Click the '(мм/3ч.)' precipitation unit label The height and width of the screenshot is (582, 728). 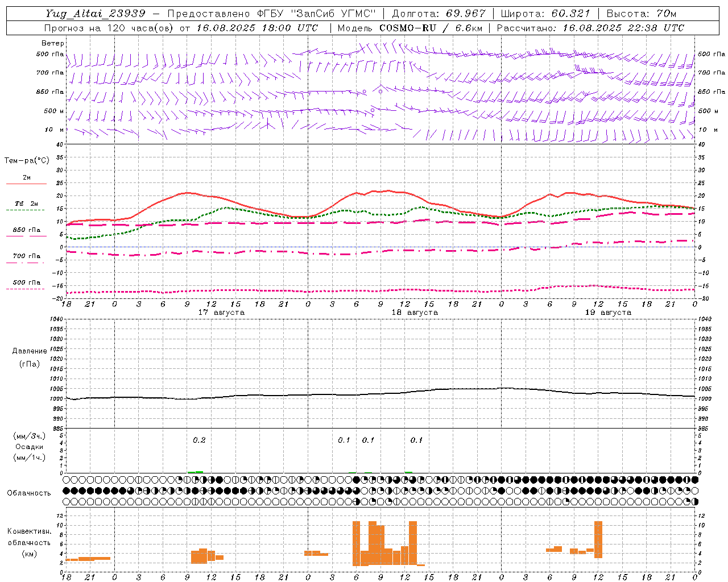click(x=30, y=436)
